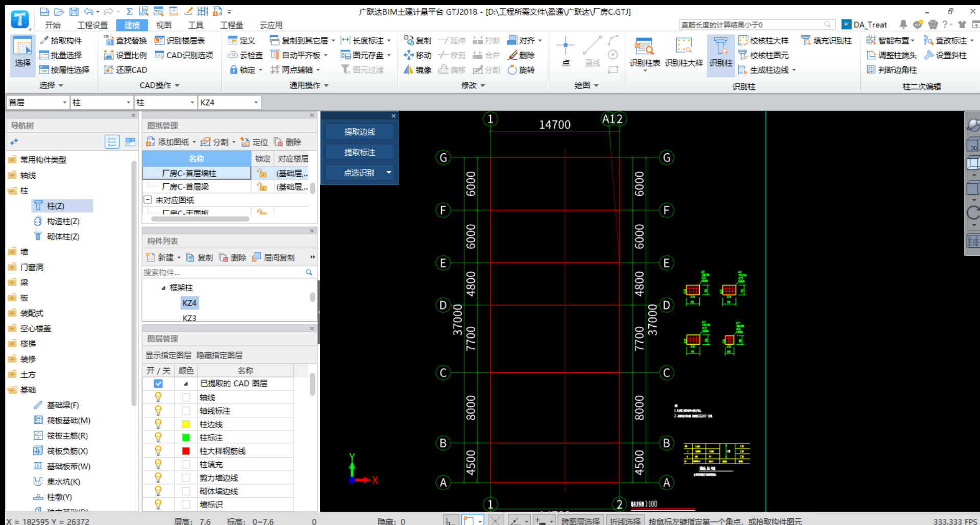Click 查找替换 in the ribbon
Screen dimensions: 980x525
126,40
